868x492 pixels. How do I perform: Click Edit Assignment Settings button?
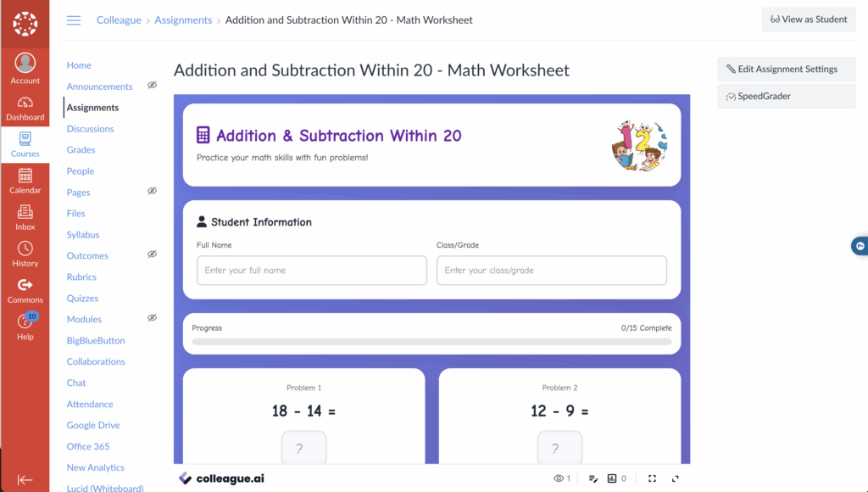786,70
